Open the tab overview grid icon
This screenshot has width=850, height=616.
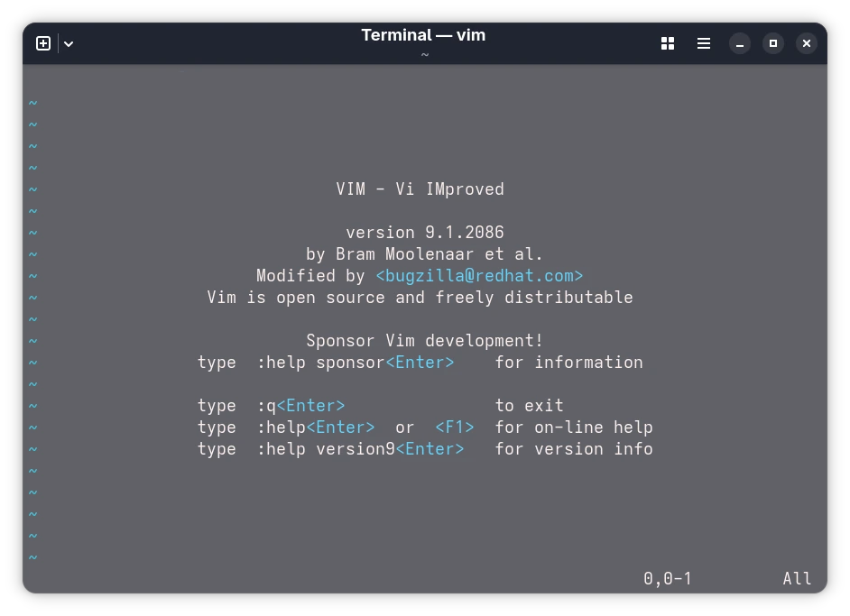667,42
